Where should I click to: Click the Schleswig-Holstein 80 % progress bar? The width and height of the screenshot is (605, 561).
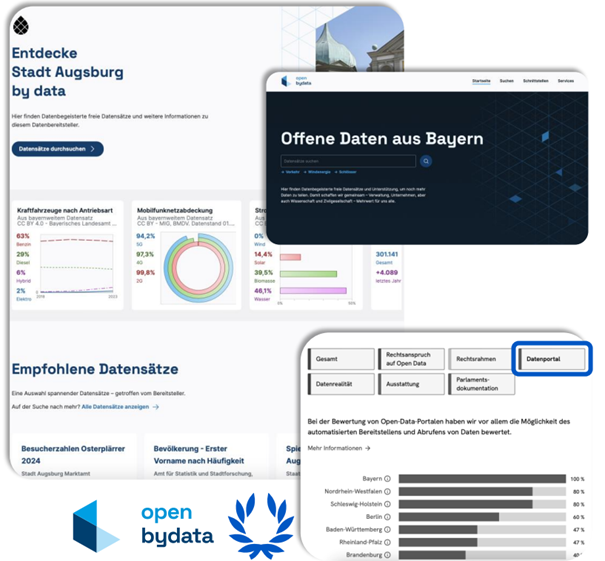[482, 504]
